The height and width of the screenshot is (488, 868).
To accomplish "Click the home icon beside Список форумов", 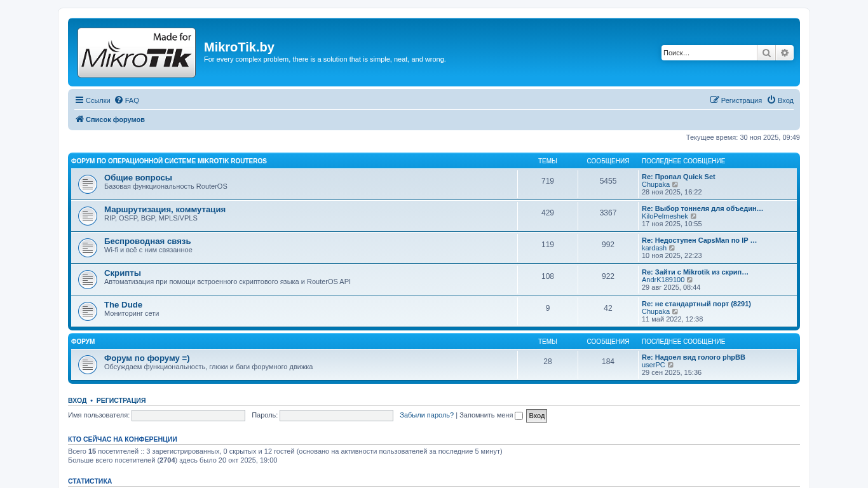I will coord(79,119).
